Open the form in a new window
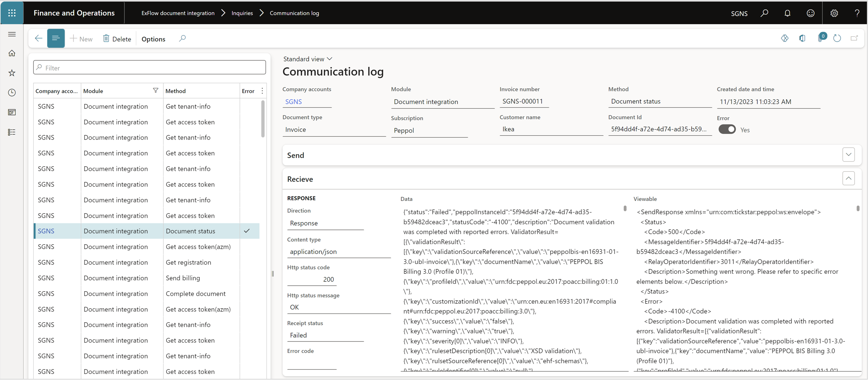This screenshot has width=868, height=383. point(854,38)
